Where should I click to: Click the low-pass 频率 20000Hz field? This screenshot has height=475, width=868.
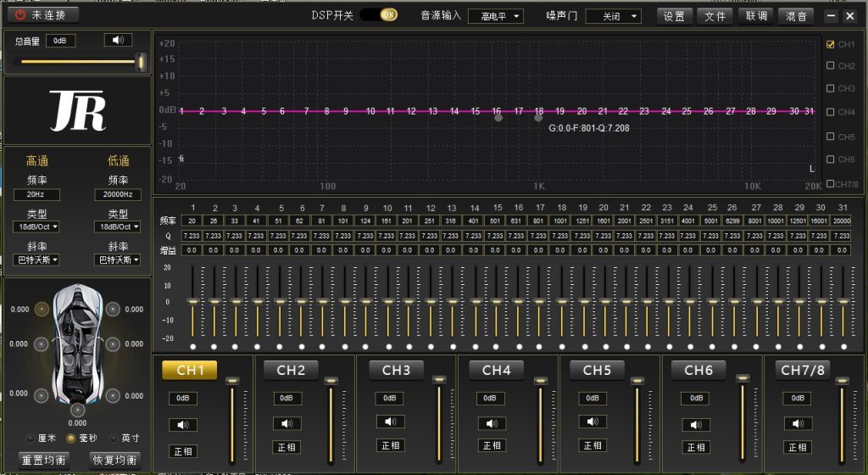coord(117,194)
